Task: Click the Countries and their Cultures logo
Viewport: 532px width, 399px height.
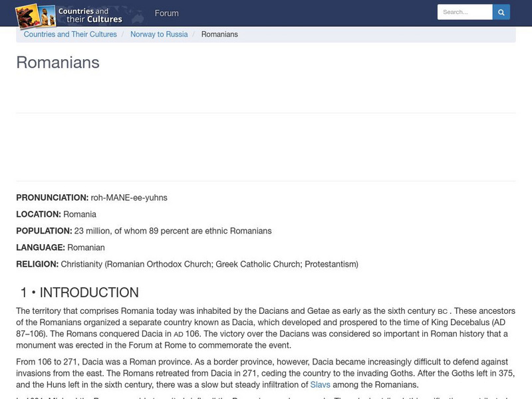Action: point(69,15)
